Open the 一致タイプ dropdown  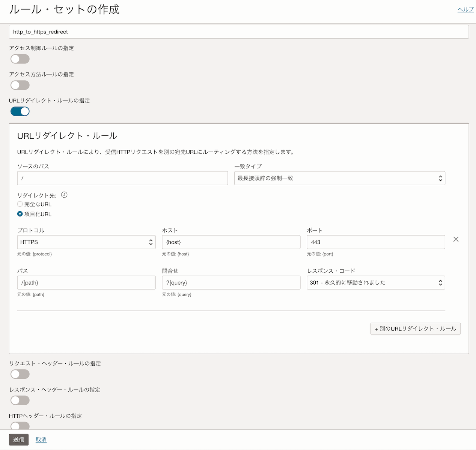click(340, 178)
